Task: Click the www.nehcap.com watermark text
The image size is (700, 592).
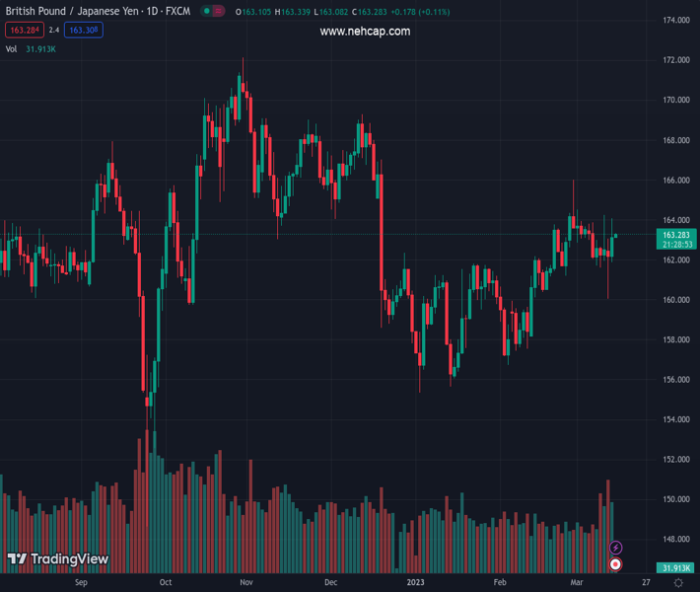Action: [365, 32]
